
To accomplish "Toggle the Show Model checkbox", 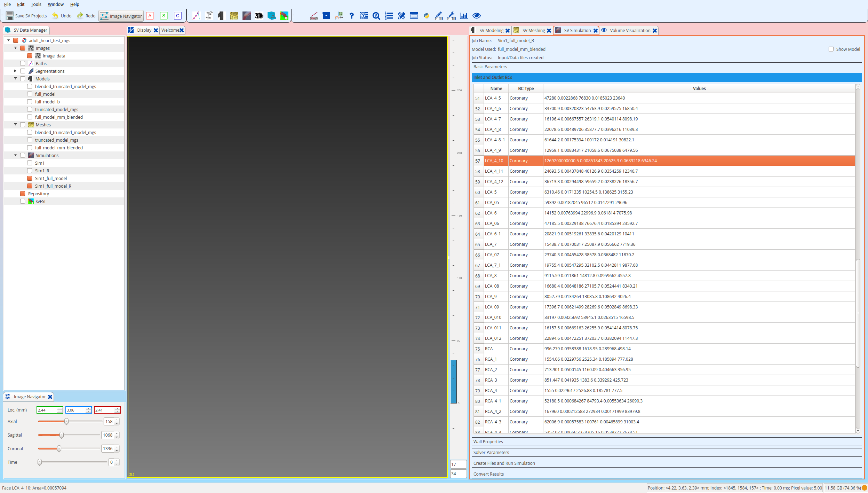I will click(x=831, y=49).
